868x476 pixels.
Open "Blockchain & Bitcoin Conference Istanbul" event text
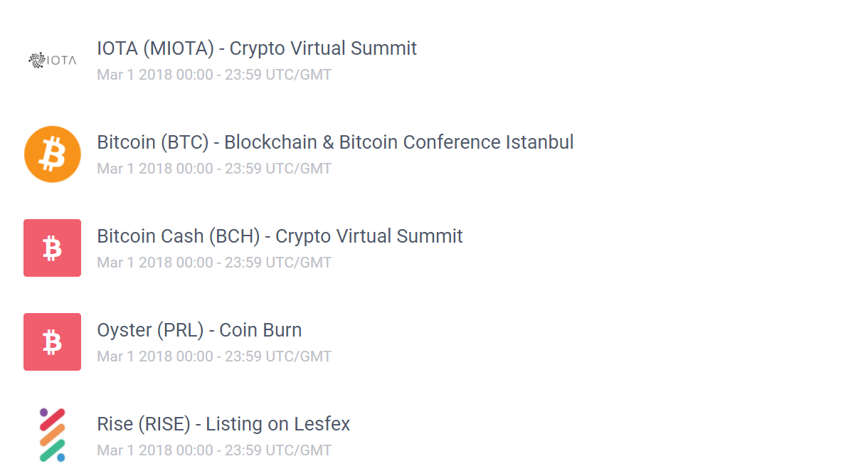click(x=398, y=142)
